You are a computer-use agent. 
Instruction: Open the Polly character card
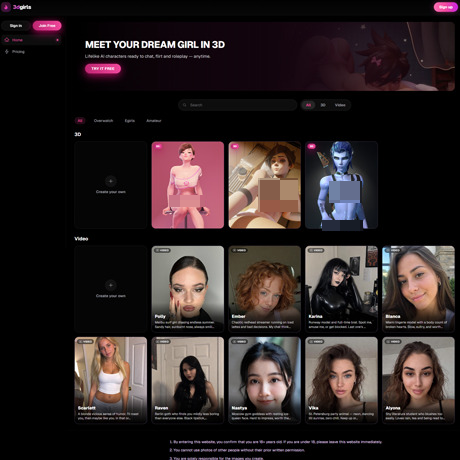[x=188, y=289]
